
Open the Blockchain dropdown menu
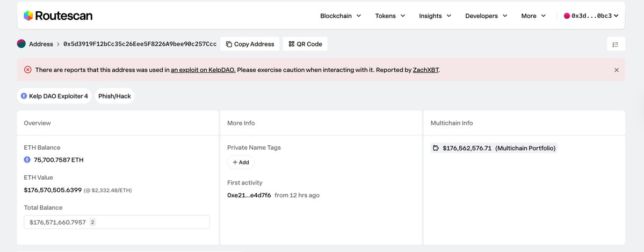tap(341, 16)
